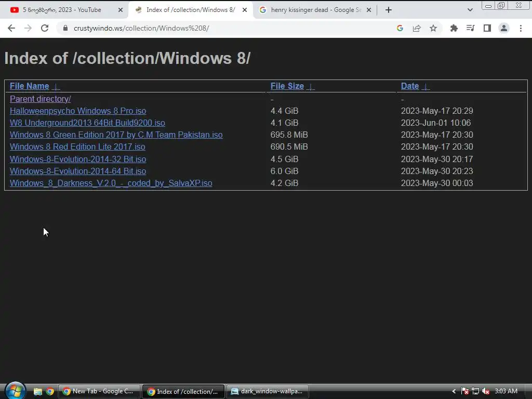Reload the current page
Viewport: 532px width, 399px height.
tap(45, 28)
